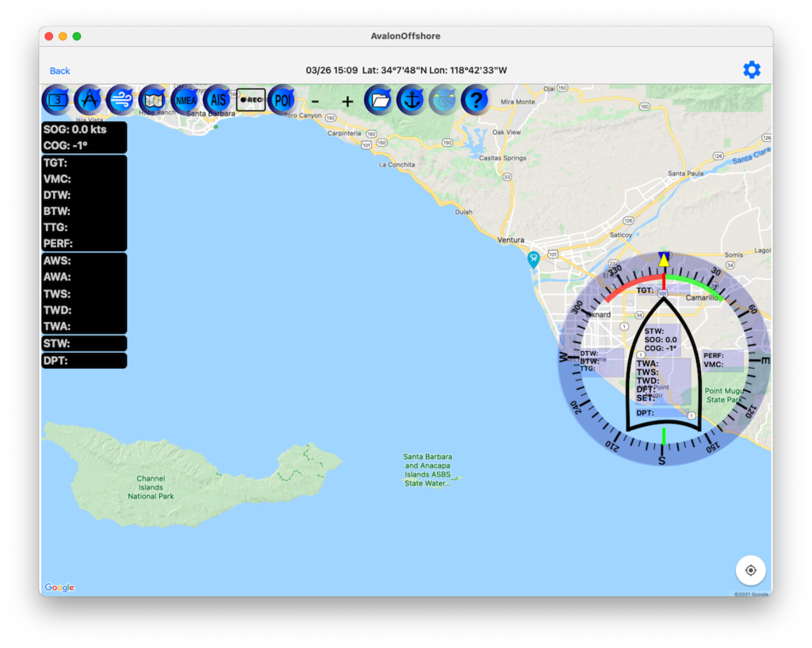
Task: Click the W marker on the compass ring
Action: [565, 357]
